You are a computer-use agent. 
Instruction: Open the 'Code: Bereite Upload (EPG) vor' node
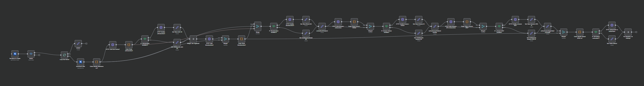(x=580, y=32)
